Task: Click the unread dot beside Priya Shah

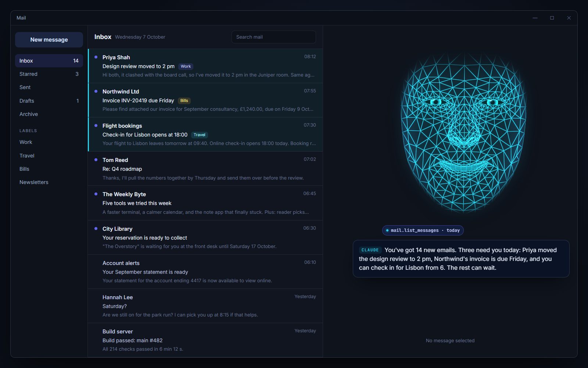Action: click(96, 57)
